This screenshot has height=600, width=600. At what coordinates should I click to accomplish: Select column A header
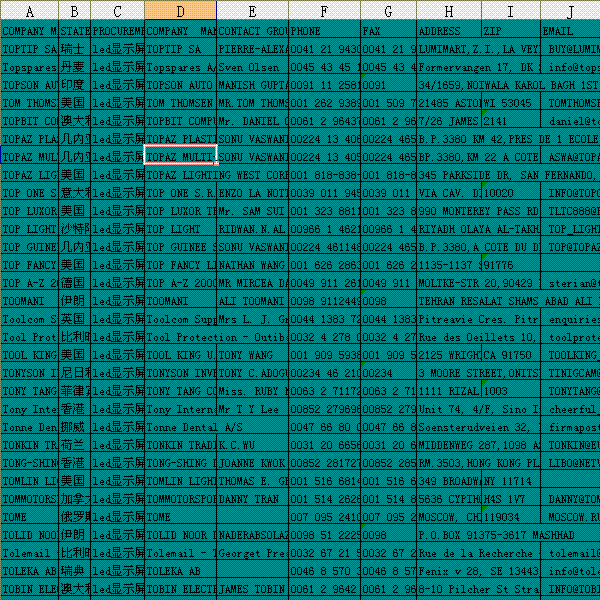click(29, 11)
